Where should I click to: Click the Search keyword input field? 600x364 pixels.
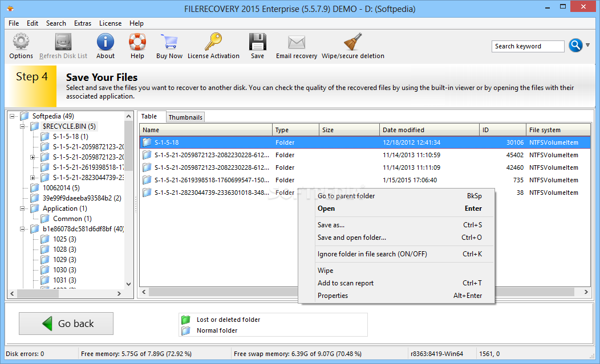(x=528, y=46)
